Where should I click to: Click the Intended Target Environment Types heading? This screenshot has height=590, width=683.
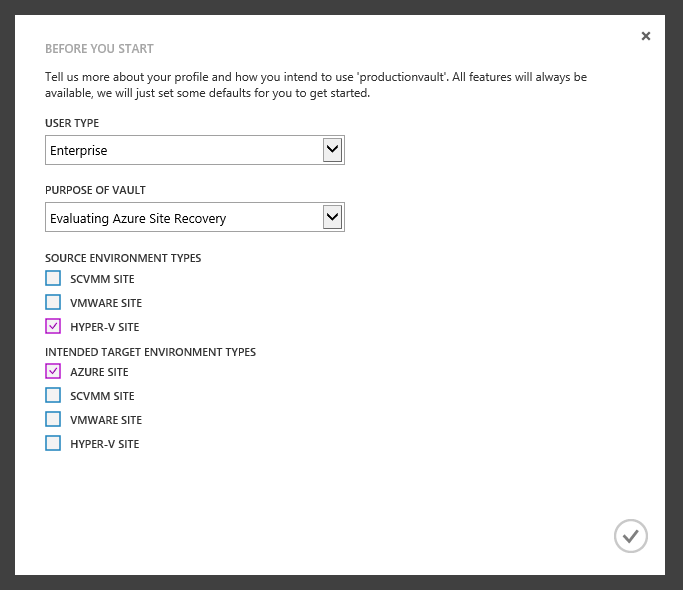click(150, 352)
